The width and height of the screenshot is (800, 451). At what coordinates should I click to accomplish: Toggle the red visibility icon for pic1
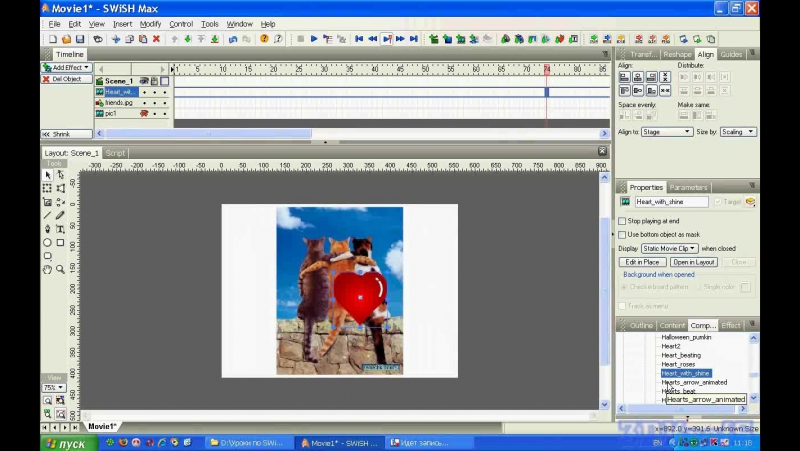coord(144,113)
